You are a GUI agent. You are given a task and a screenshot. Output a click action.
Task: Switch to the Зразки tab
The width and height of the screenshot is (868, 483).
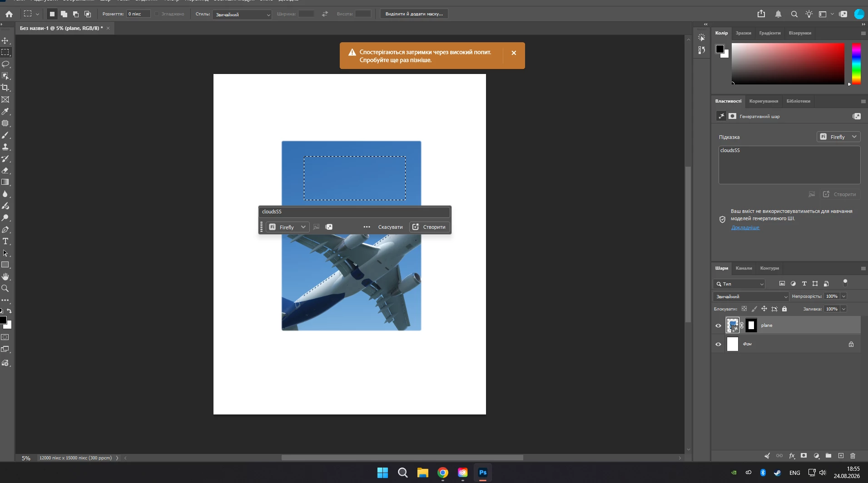tap(743, 33)
